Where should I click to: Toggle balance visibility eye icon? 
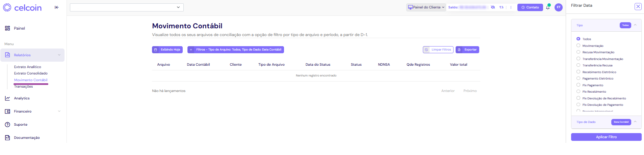493,7
